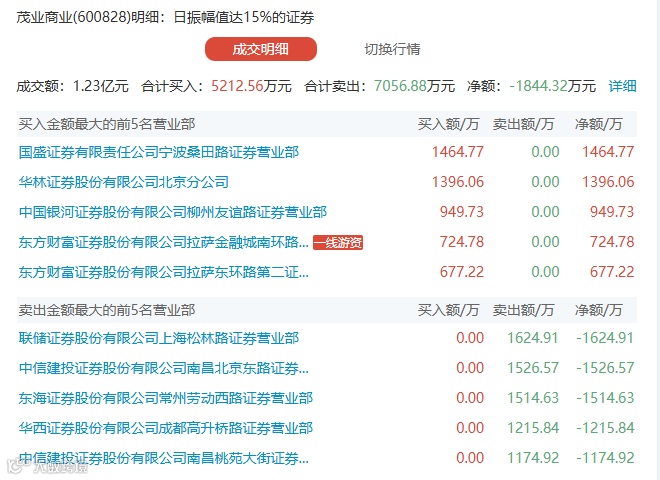The height and width of the screenshot is (480, 660).
Task: Switch to the 切换行情 tab
Action: click(392, 49)
